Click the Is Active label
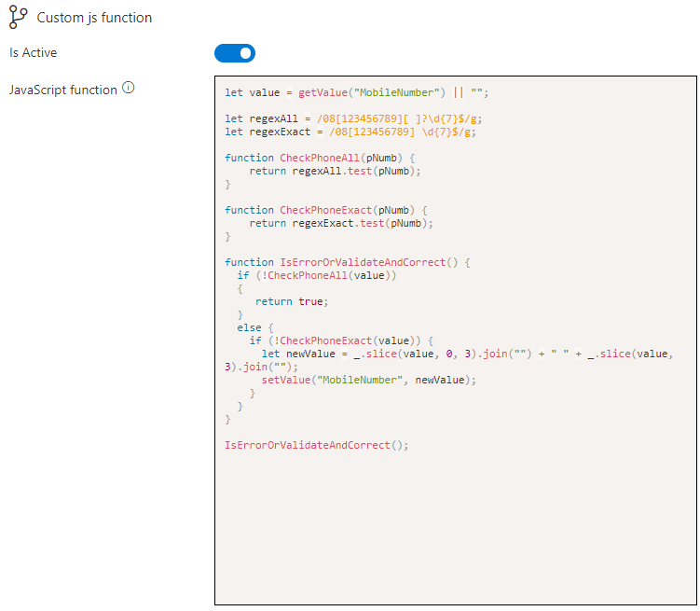Screen dimensions: 700x611 coord(33,53)
